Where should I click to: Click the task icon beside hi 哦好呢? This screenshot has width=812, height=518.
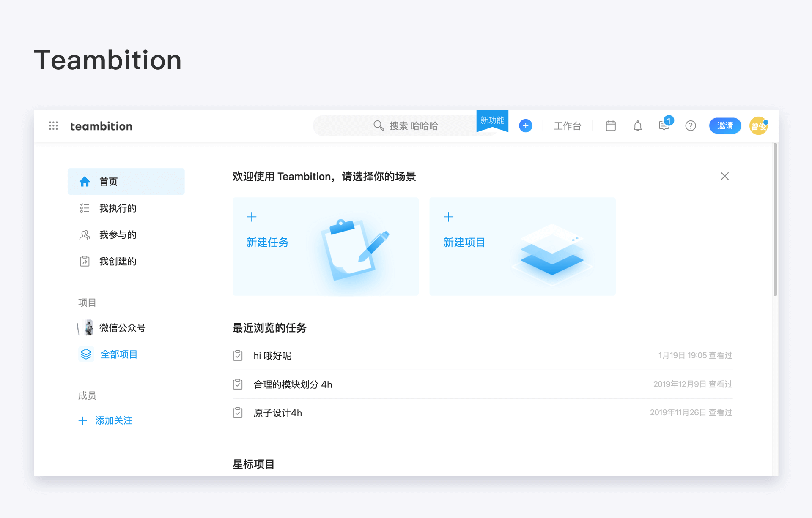coord(238,355)
